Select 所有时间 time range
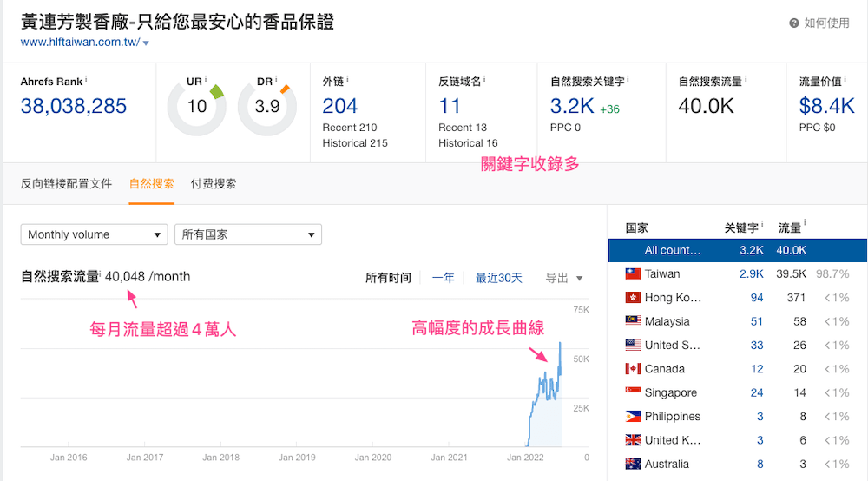 tap(388, 278)
